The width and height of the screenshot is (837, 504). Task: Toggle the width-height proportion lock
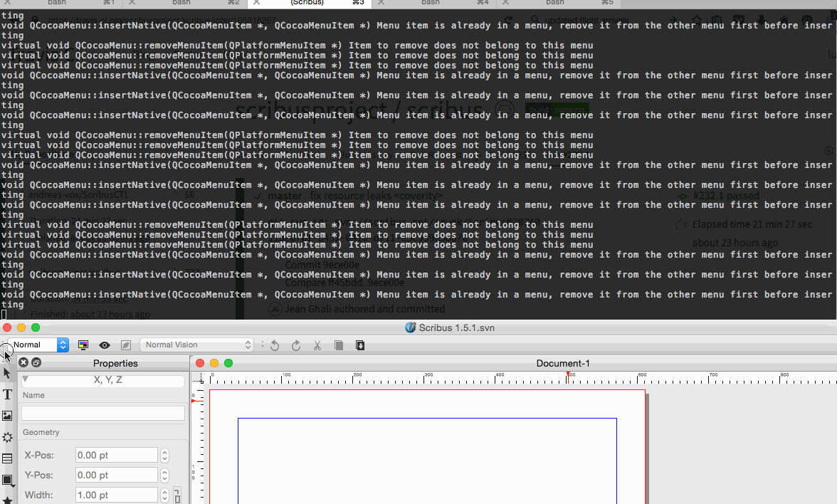tap(177, 495)
